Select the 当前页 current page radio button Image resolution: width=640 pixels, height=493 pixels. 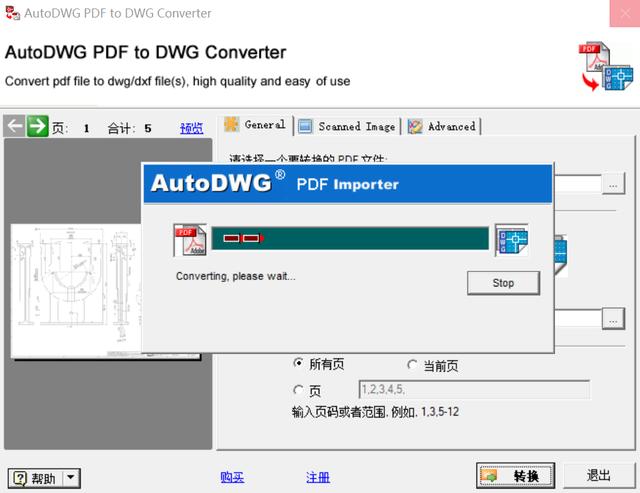412,364
